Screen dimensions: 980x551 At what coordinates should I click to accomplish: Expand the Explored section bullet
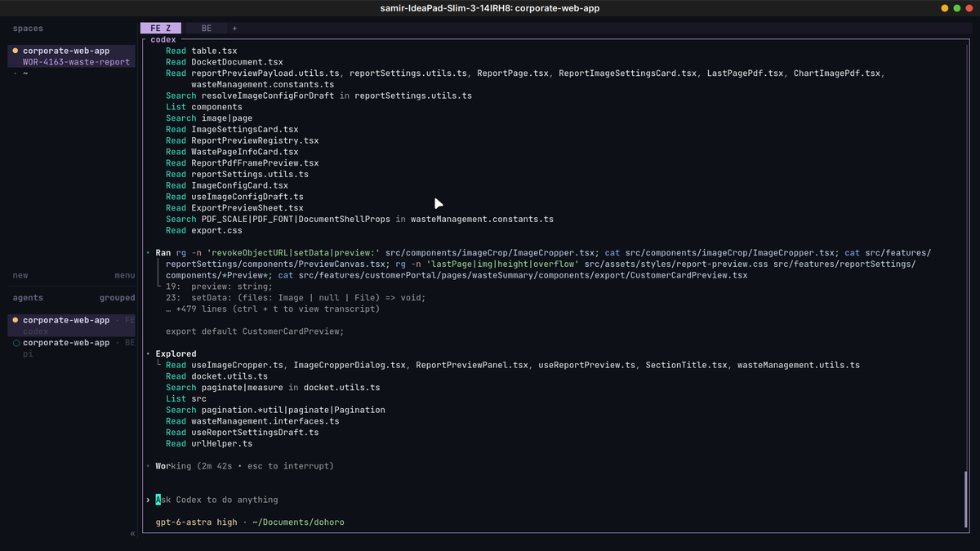[148, 353]
